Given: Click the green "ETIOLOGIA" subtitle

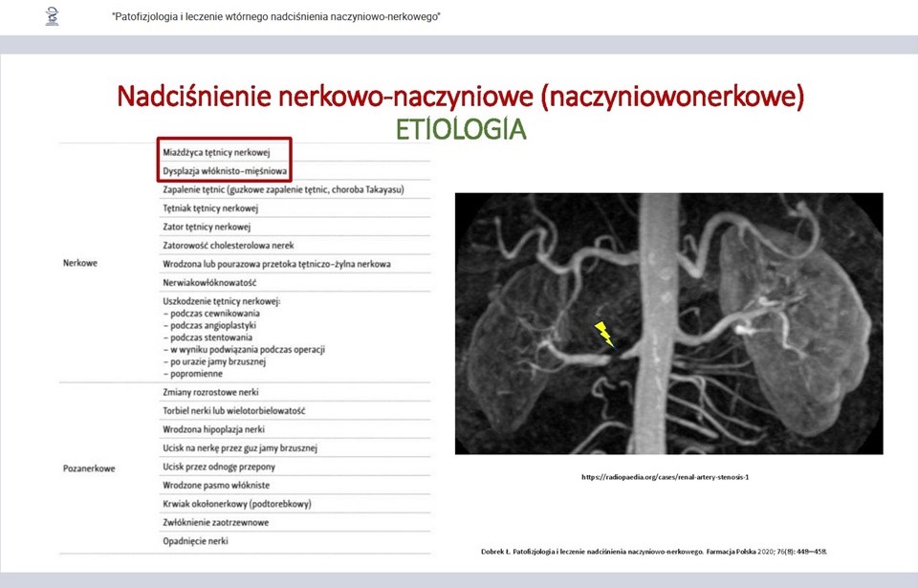Looking at the screenshot, I should 461,129.
